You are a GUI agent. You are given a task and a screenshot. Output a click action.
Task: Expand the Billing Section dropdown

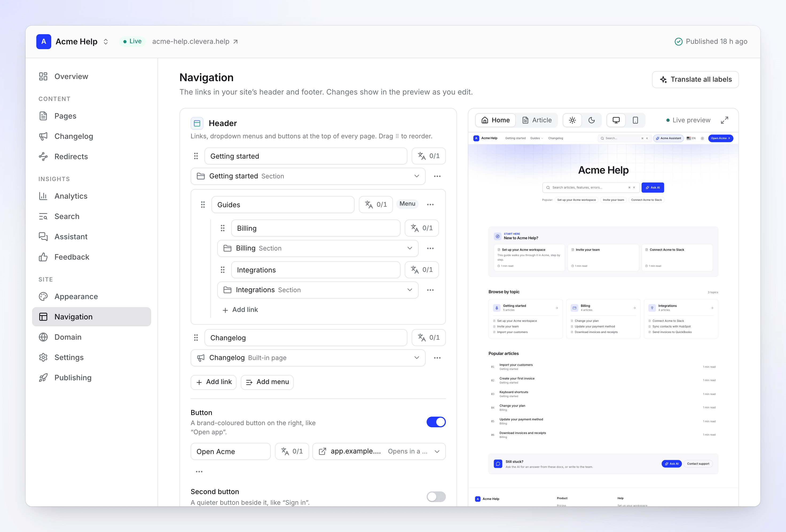point(318,248)
